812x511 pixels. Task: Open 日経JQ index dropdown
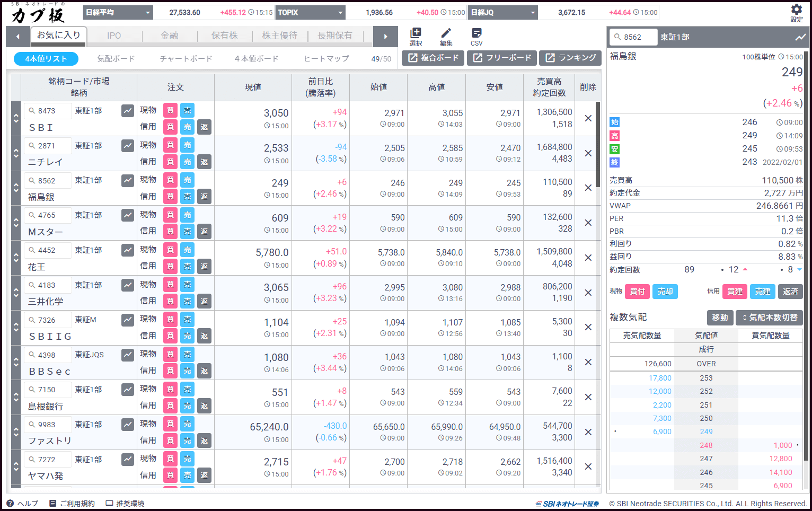(x=503, y=12)
